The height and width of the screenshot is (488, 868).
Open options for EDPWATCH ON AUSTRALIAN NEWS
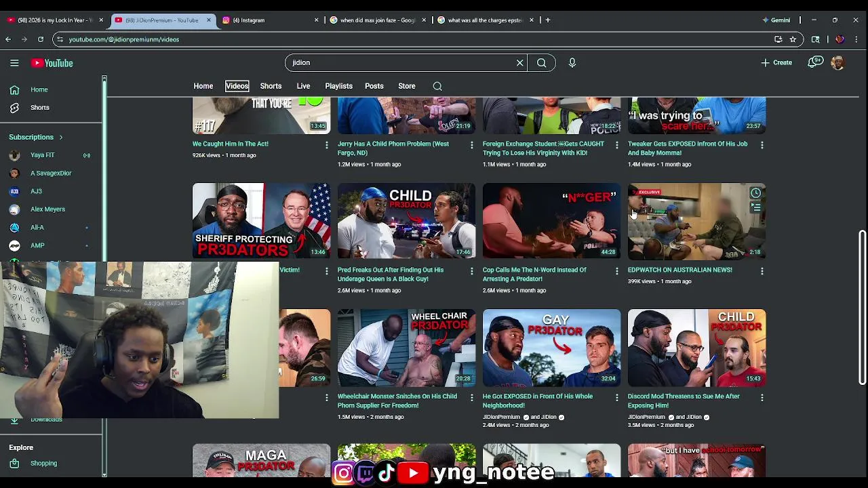pyautogui.click(x=762, y=271)
